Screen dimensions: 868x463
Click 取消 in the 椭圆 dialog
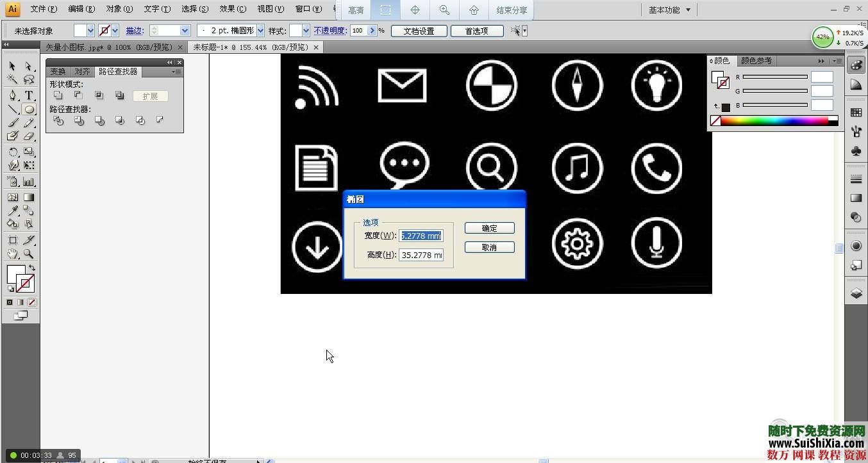[x=490, y=247]
